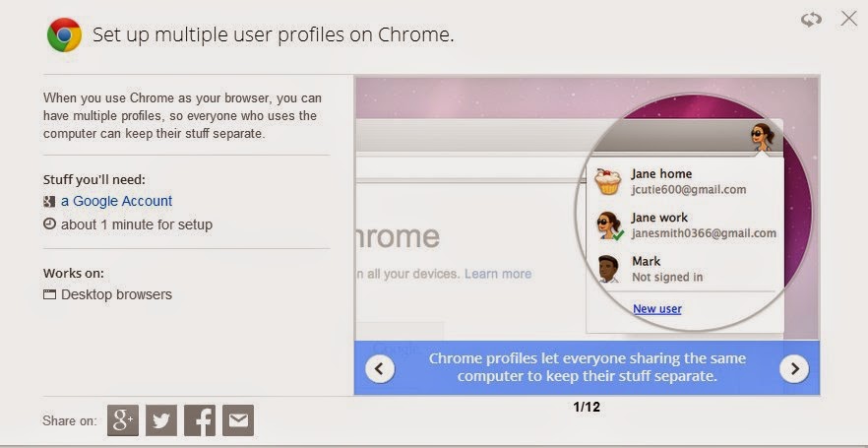Share on Facebook
This screenshot has height=448, width=868.
pos(200,420)
